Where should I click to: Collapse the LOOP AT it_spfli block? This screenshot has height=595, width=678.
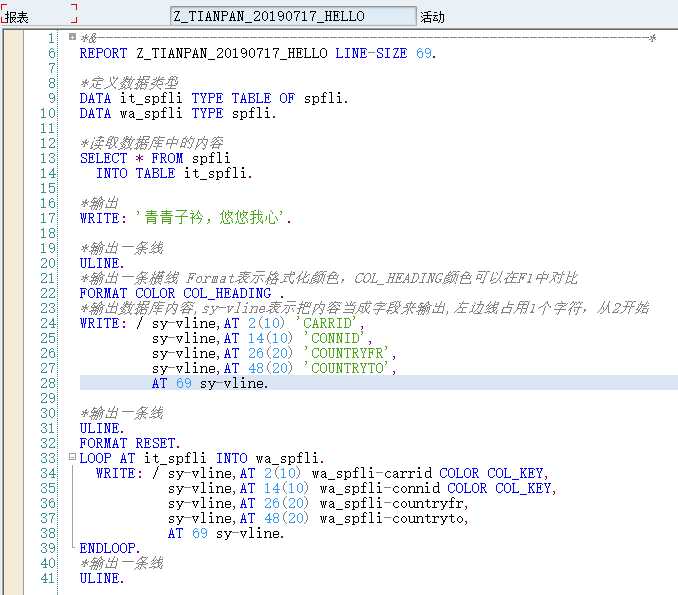pyautogui.click(x=72, y=457)
